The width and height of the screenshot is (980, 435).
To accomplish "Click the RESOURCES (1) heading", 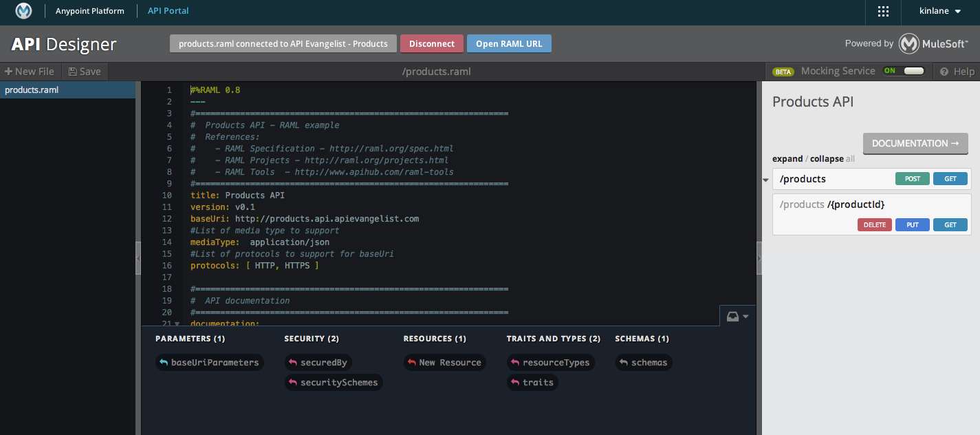I will click(435, 339).
